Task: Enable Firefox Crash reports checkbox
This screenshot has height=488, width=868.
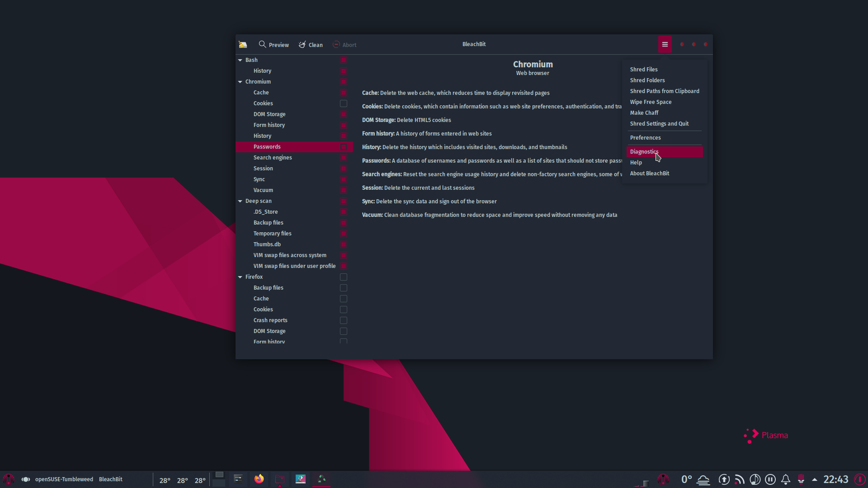Action: (344, 320)
